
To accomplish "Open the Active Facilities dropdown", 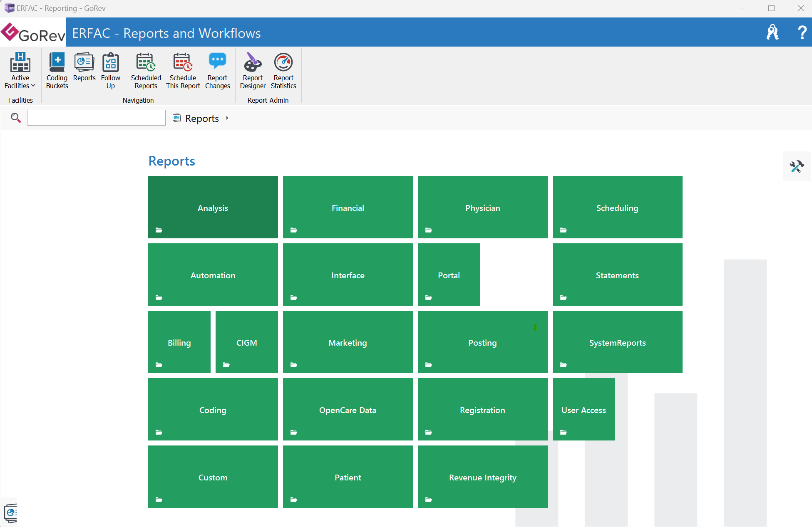I will [x=20, y=70].
